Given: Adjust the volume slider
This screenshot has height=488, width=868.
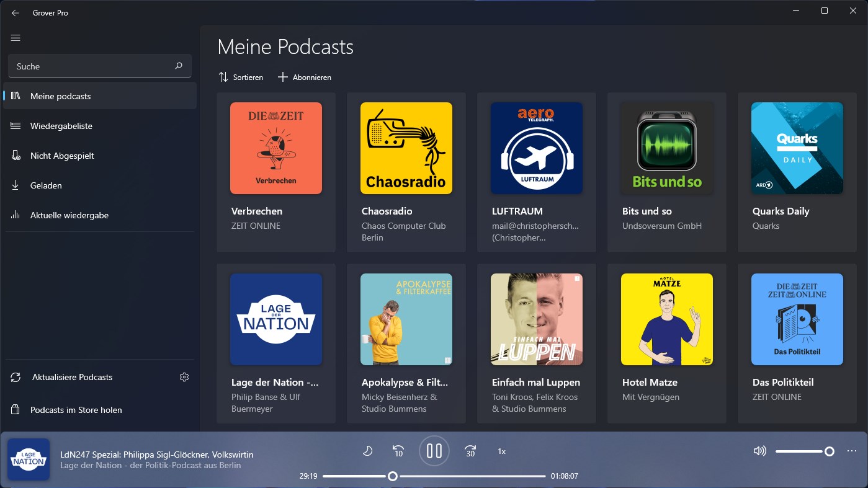Looking at the screenshot, I should [x=805, y=451].
